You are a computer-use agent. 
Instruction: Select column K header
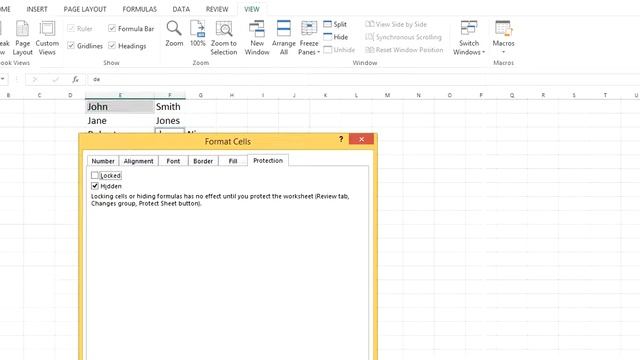click(x=325, y=95)
